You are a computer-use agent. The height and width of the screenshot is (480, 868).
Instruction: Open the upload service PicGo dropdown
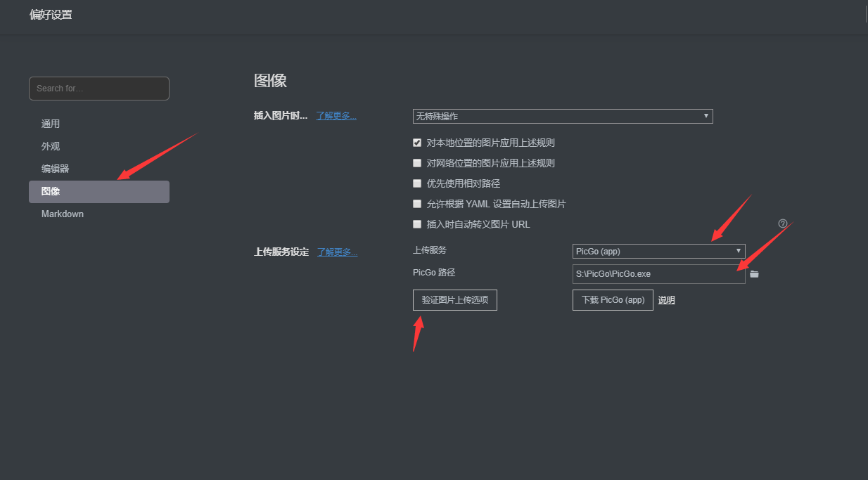(x=659, y=251)
